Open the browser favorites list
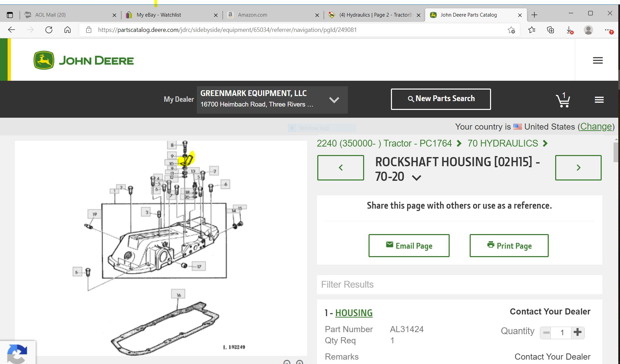Viewport: 620px width, 364px height. tap(532, 30)
